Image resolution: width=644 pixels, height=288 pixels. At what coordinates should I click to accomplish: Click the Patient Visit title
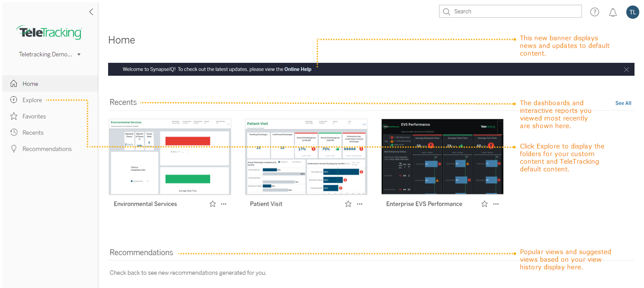(266, 204)
